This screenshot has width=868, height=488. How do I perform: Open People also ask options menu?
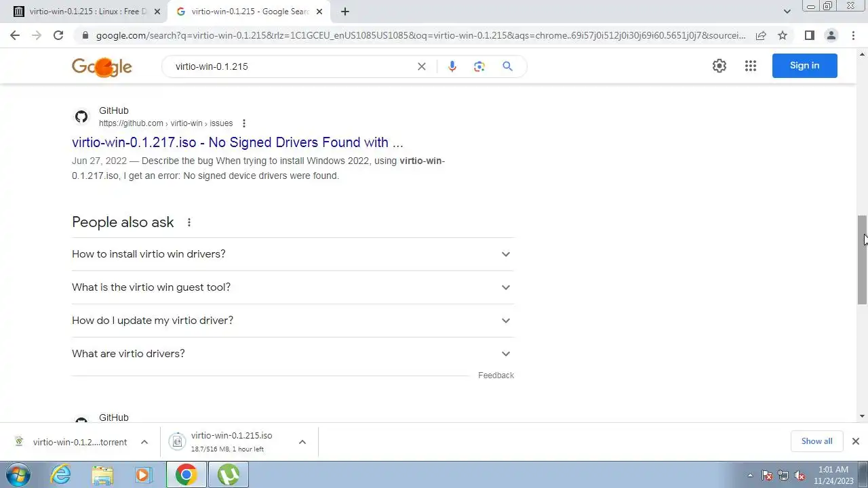click(189, 222)
